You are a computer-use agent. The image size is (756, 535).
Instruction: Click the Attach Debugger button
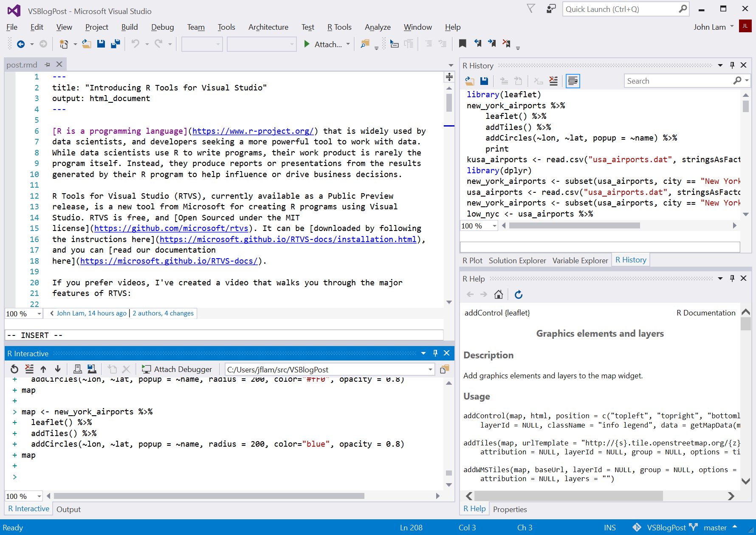tap(177, 369)
